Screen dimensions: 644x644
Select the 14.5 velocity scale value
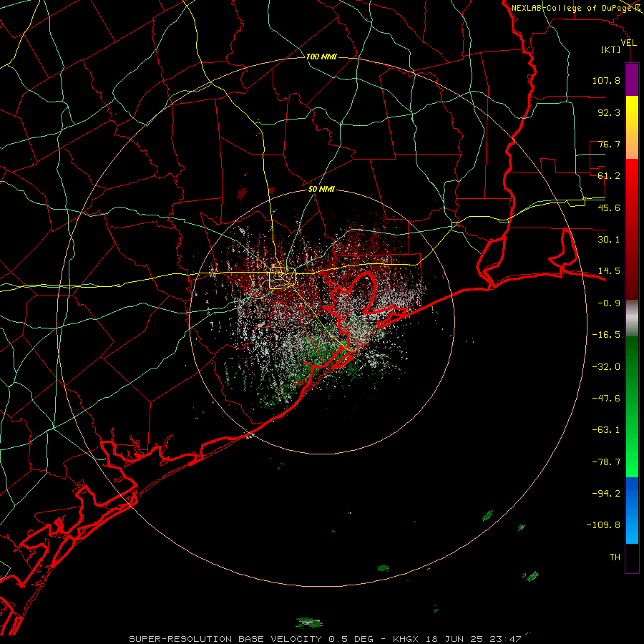pyautogui.click(x=609, y=271)
